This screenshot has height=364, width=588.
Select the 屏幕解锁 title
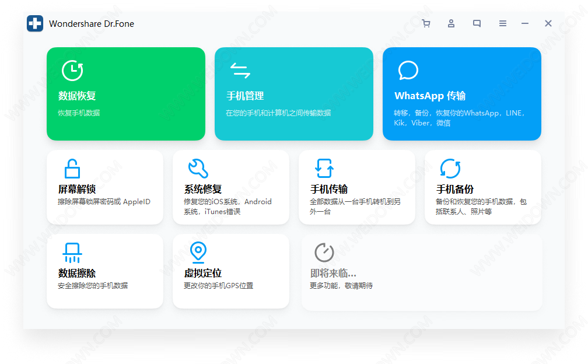coord(77,190)
